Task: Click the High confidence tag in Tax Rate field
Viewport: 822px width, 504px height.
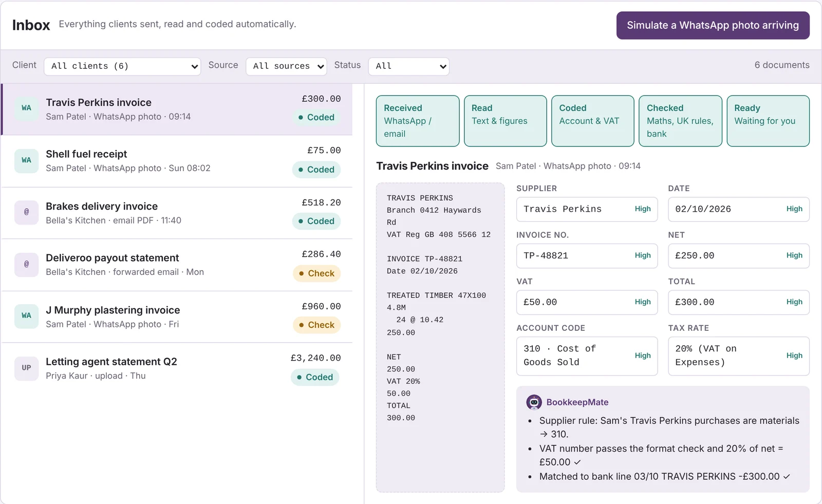Action: click(794, 356)
